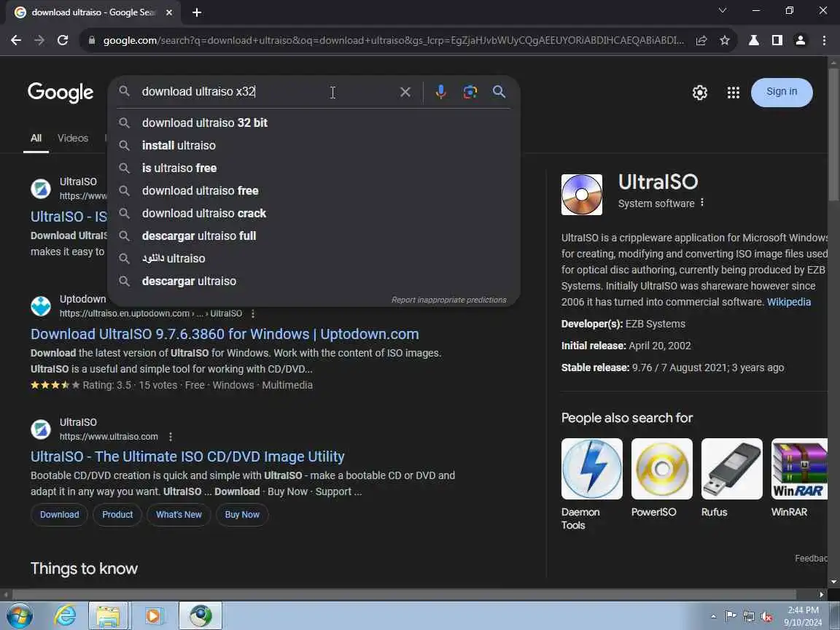Viewport: 840px width, 630px height.
Task: Select suggestion 'is ultraiso free'
Action: pos(314,168)
